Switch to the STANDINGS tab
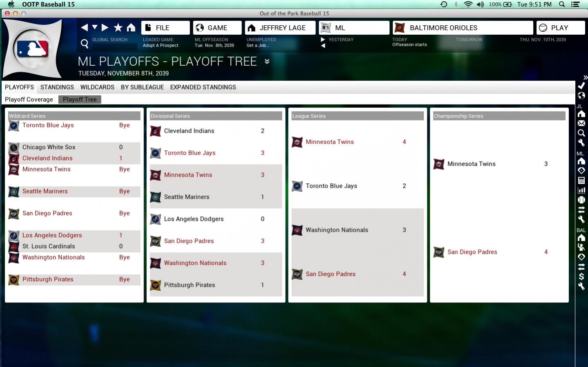The image size is (588, 367). tap(57, 87)
